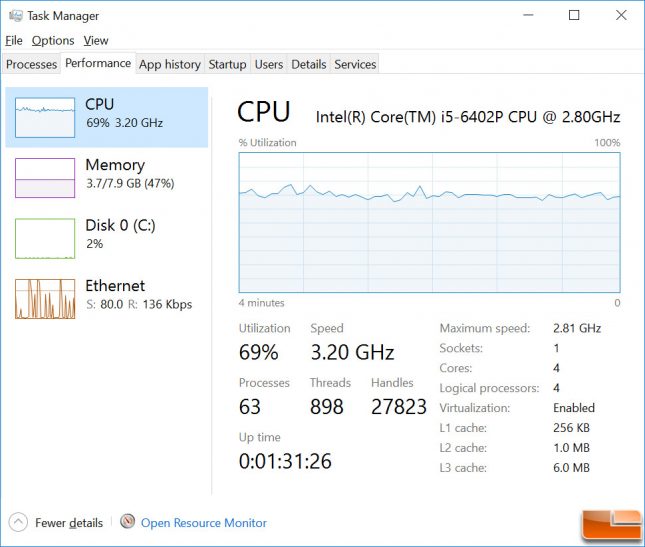Click the large CPU utilization graph
The width and height of the screenshot is (645, 547).
(429, 223)
